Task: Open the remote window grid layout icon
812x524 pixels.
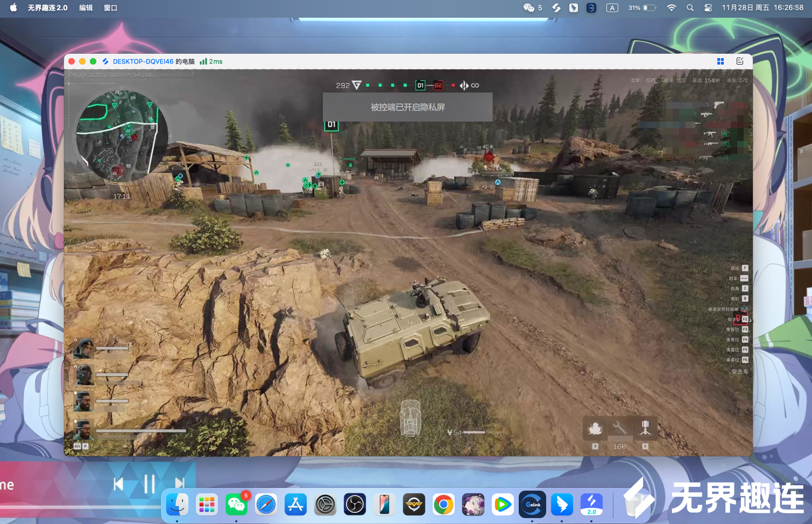Action: coord(721,61)
